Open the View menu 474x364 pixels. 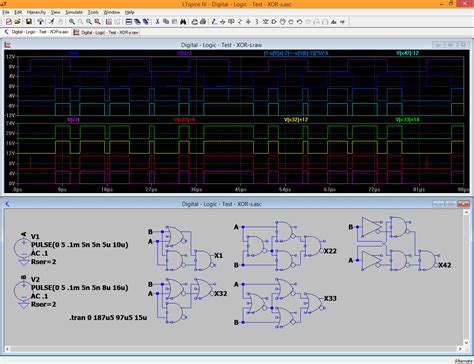[55, 12]
